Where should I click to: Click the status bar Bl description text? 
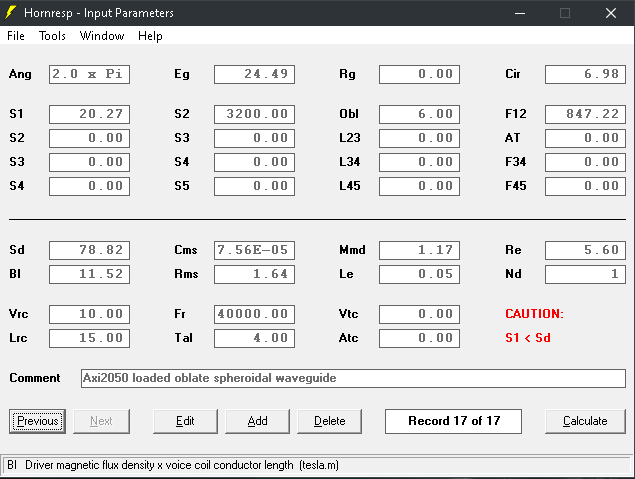pyautogui.click(x=173, y=465)
